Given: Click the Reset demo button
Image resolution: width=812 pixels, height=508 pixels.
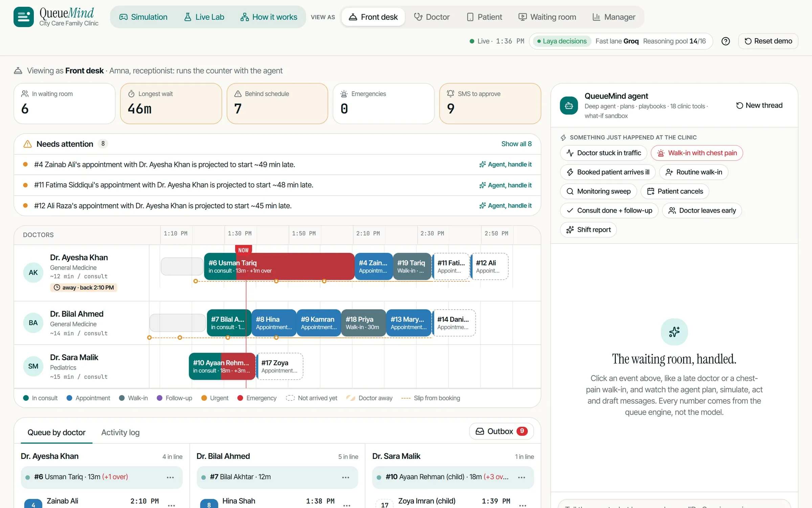Looking at the screenshot, I should pos(768,41).
